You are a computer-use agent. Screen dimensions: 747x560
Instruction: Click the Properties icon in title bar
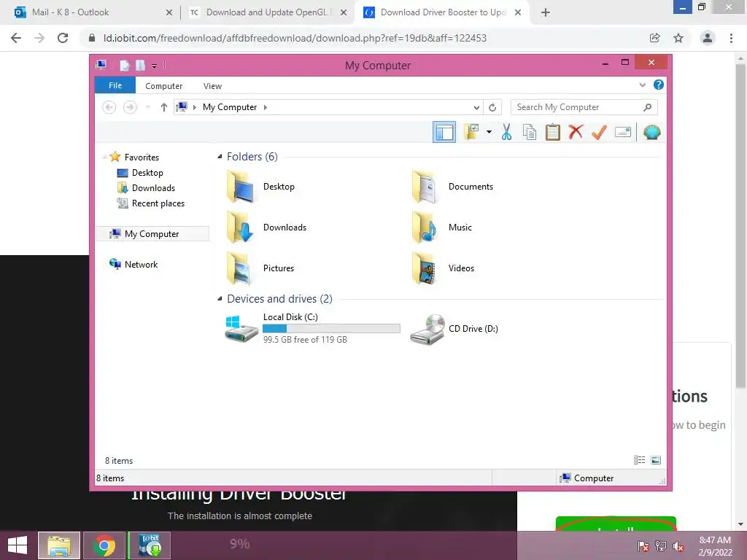[125, 65]
